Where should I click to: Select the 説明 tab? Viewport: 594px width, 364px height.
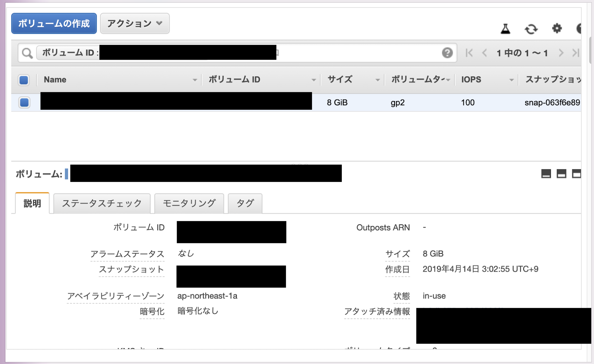[32, 203]
